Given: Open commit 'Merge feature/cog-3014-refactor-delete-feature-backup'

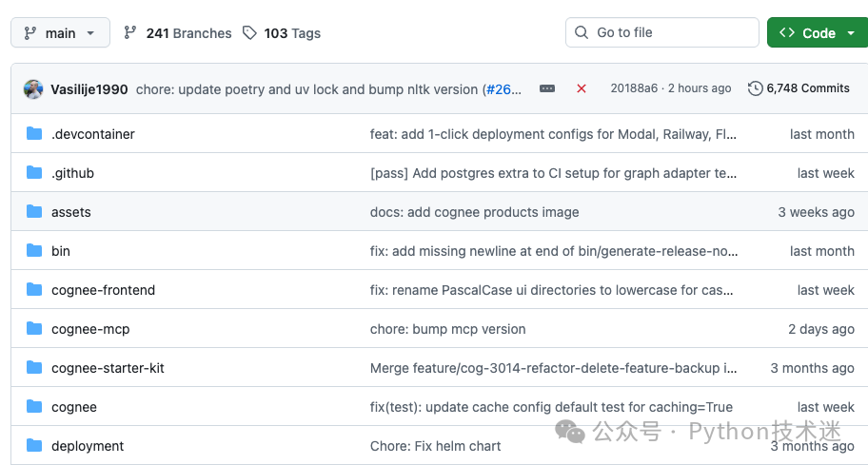Looking at the screenshot, I should coord(553,368).
